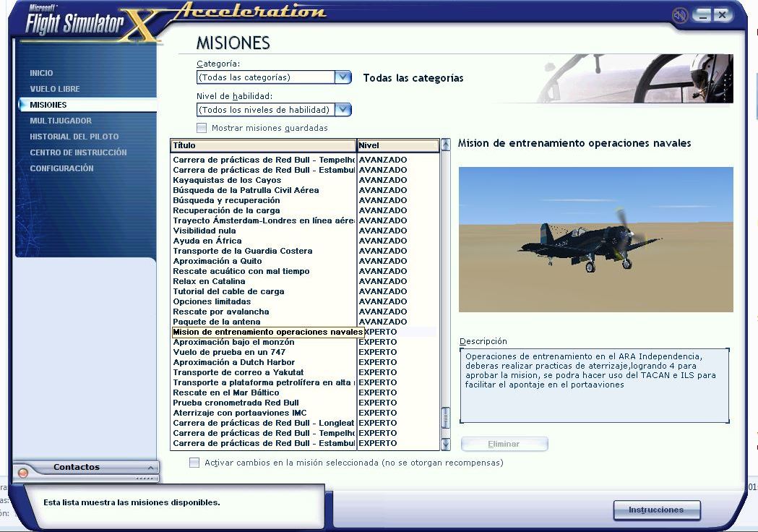Click the mission list scrollbar thumb

pos(445,417)
